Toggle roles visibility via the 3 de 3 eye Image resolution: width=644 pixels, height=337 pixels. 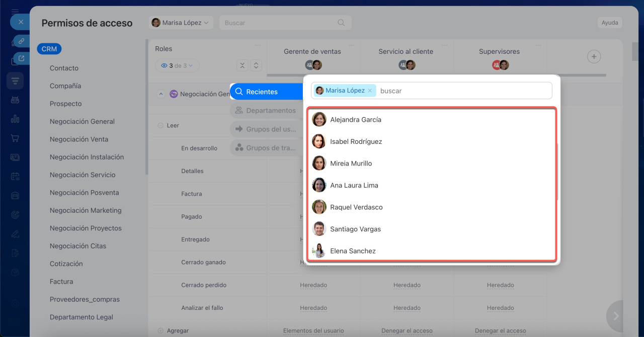(x=177, y=65)
